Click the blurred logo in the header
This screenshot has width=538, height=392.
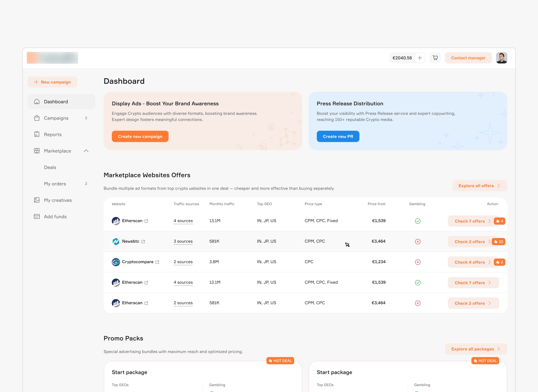[52, 58]
